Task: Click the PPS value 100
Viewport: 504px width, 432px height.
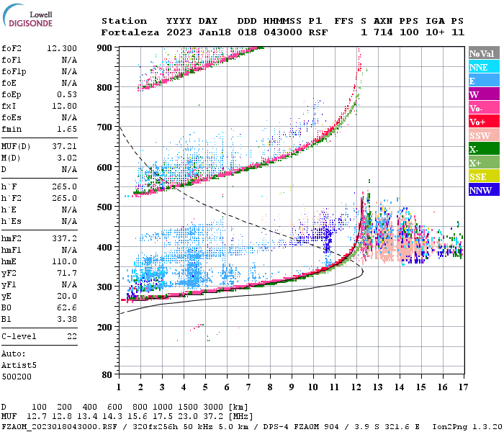Action: [x=409, y=32]
